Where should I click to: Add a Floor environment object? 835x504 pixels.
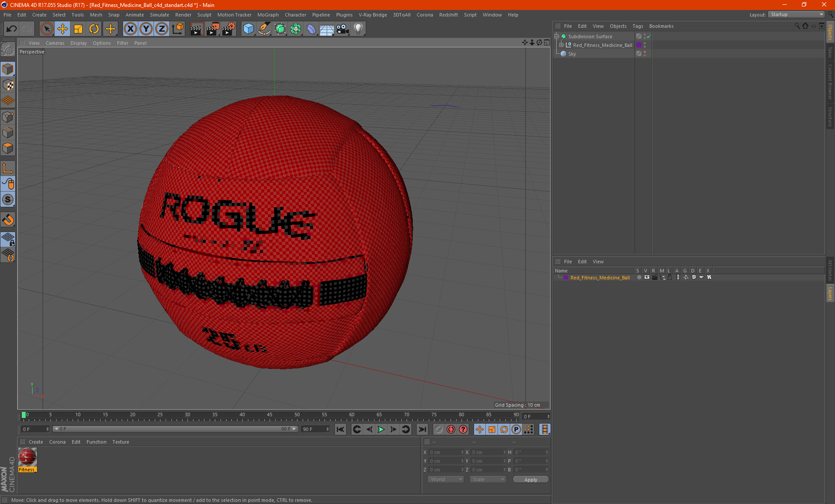[x=327, y=29]
